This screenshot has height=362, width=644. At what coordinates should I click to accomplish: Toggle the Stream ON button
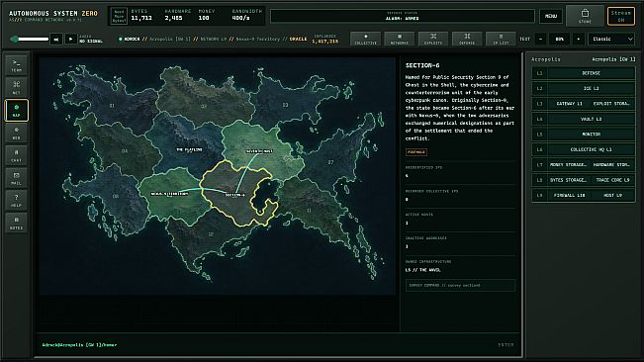pos(621,16)
